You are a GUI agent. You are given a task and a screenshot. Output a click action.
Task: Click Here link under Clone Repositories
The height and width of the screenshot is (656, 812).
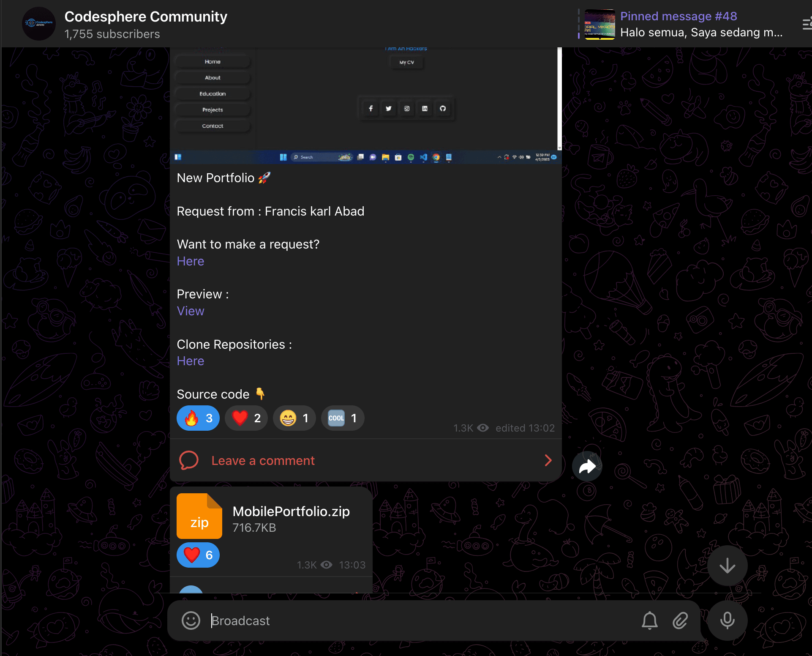(191, 361)
